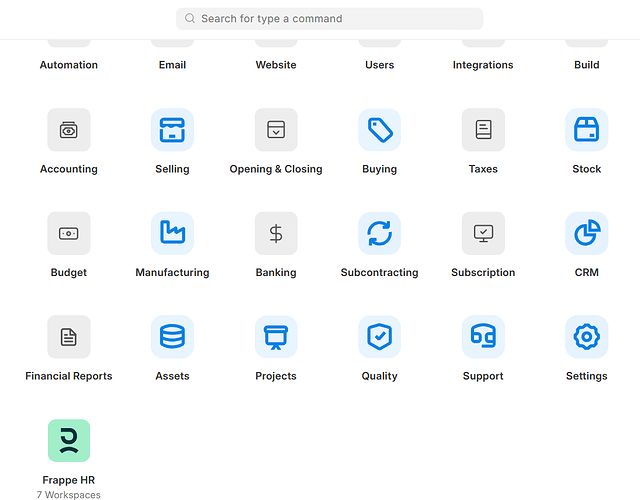
Task: Open the Taxes book icon
Action: point(483,130)
